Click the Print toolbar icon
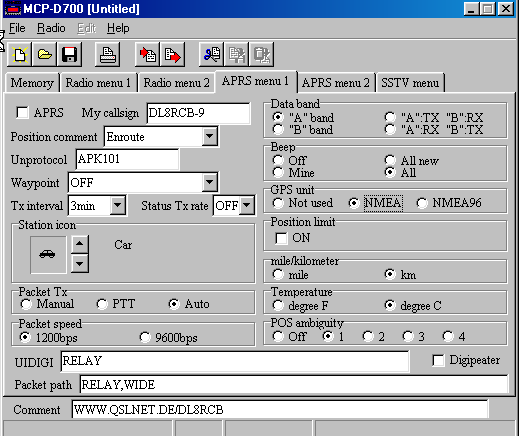 tap(107, 54)
